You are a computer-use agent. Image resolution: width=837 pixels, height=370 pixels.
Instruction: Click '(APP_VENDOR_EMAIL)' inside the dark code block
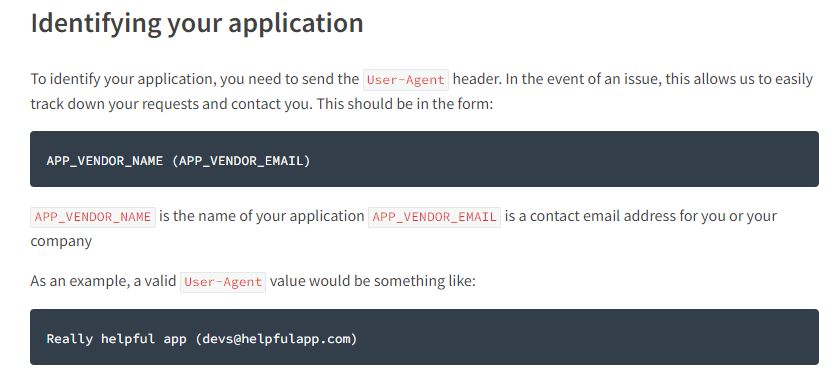coord(241,161)
